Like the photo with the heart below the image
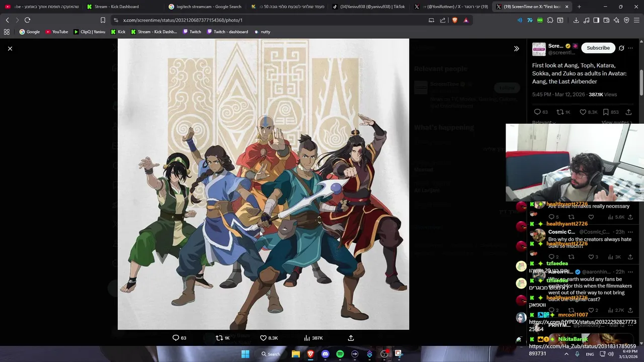644x362 pixels. coord(263,338)
